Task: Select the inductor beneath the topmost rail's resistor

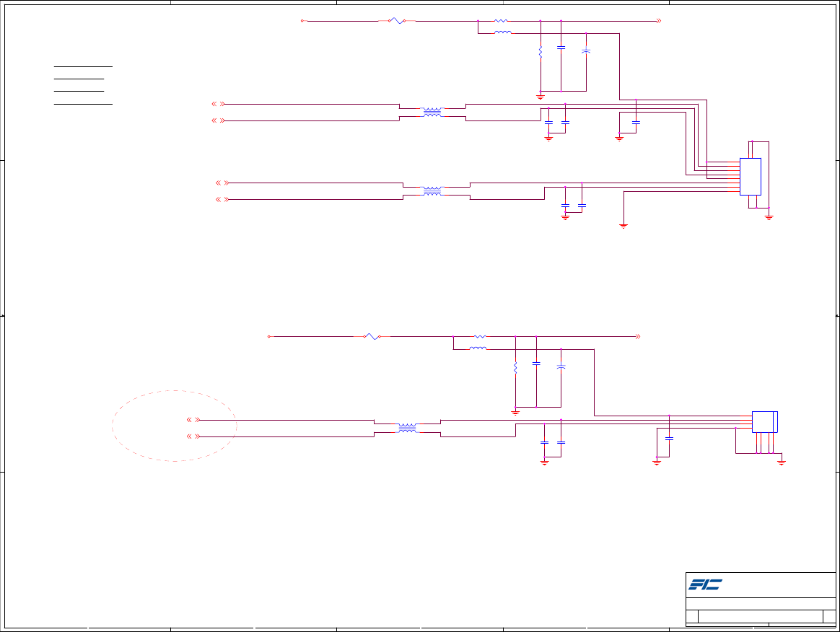Action: [502, 32]
